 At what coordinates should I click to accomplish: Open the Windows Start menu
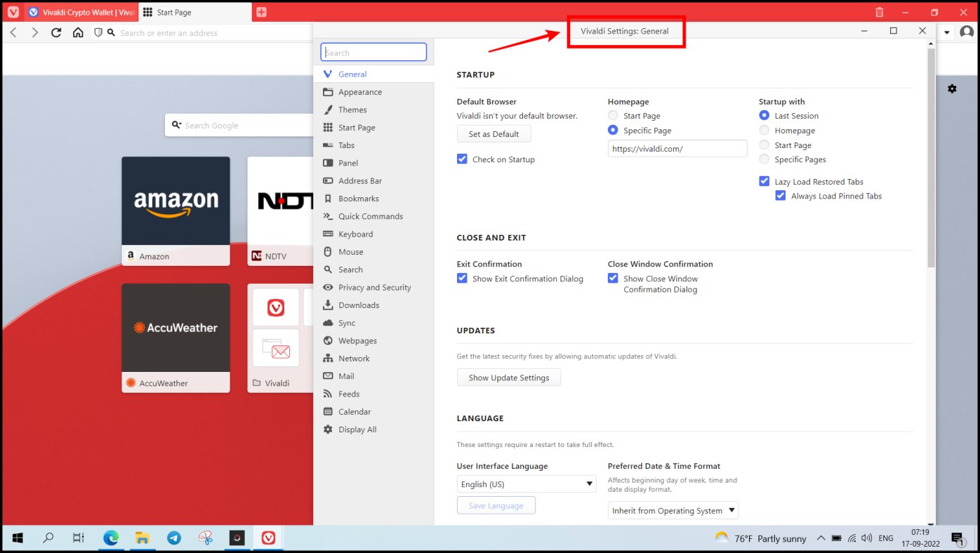tap(17, 538)
